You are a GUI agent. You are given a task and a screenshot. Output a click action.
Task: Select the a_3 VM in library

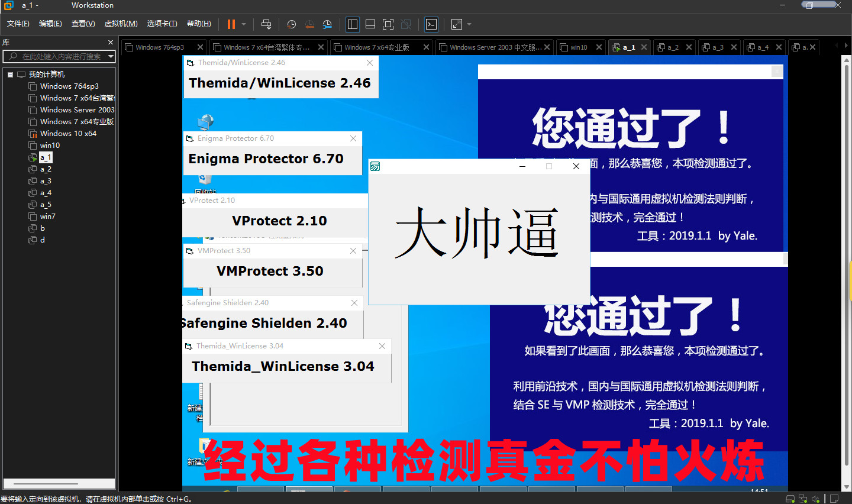[46, 181]
